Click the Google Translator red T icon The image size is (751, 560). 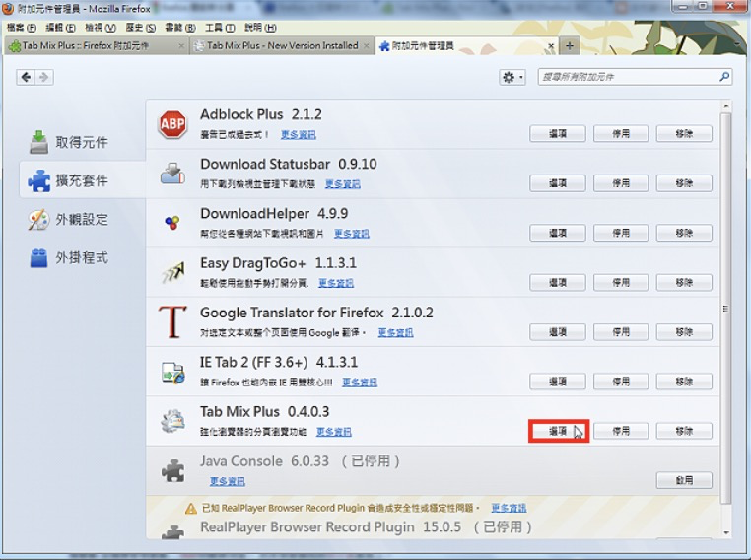[x=172, y=322]
